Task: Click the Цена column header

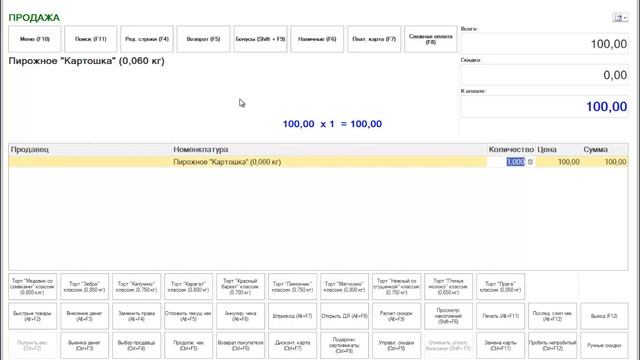Action: pyautogui.click(x=558, y=149)
